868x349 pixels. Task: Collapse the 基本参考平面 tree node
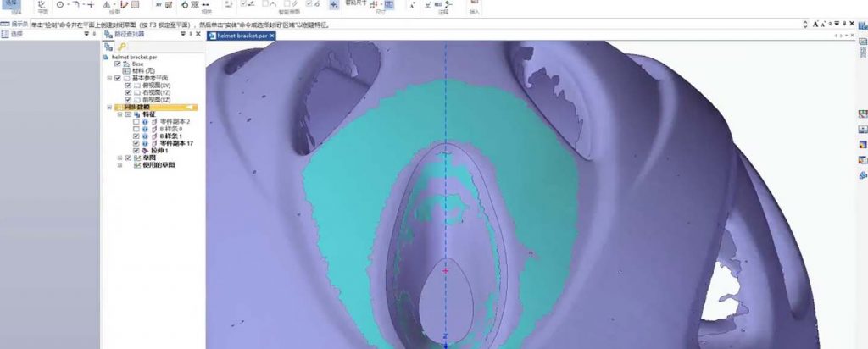[109, 78]
